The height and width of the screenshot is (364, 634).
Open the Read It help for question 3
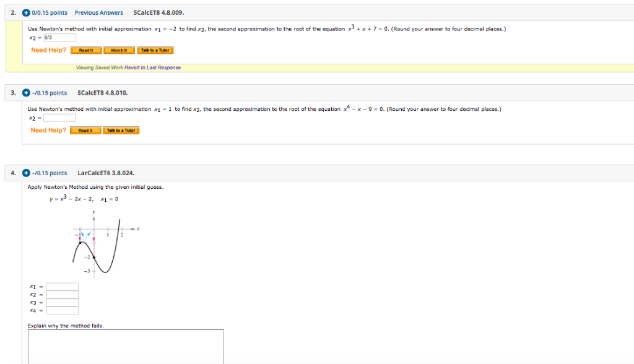pos(84,130)
